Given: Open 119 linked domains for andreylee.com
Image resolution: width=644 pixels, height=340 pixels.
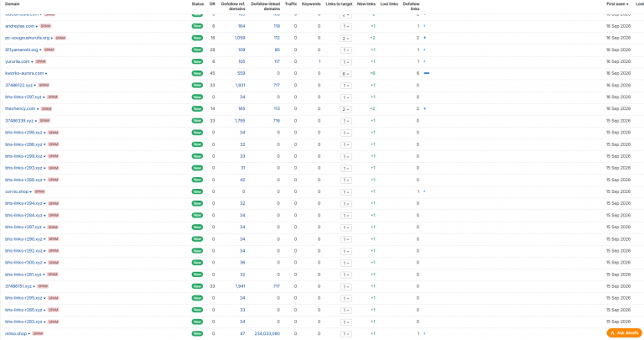Looking at the screenshot, I should point(277,26).
